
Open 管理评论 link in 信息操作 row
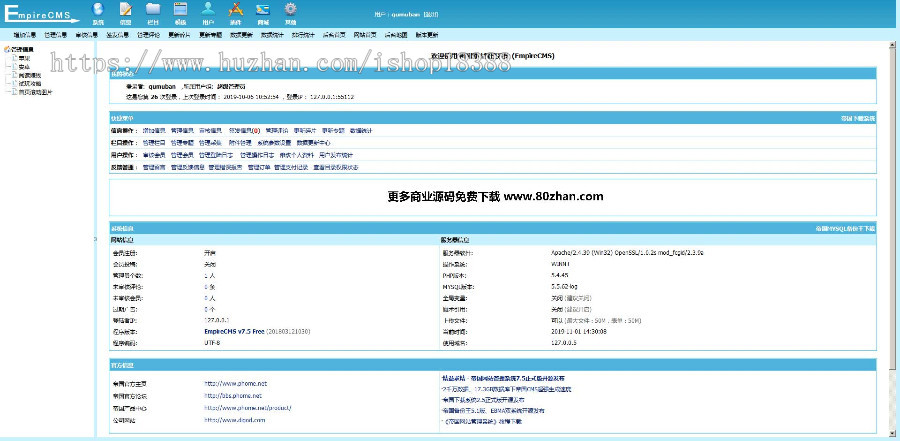277,130
